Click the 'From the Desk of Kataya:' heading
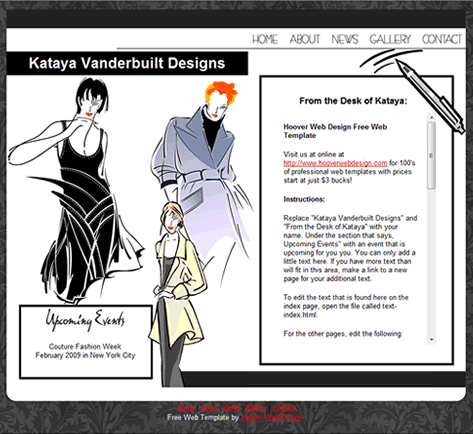The image size is (473, 434). pos(353,101)
